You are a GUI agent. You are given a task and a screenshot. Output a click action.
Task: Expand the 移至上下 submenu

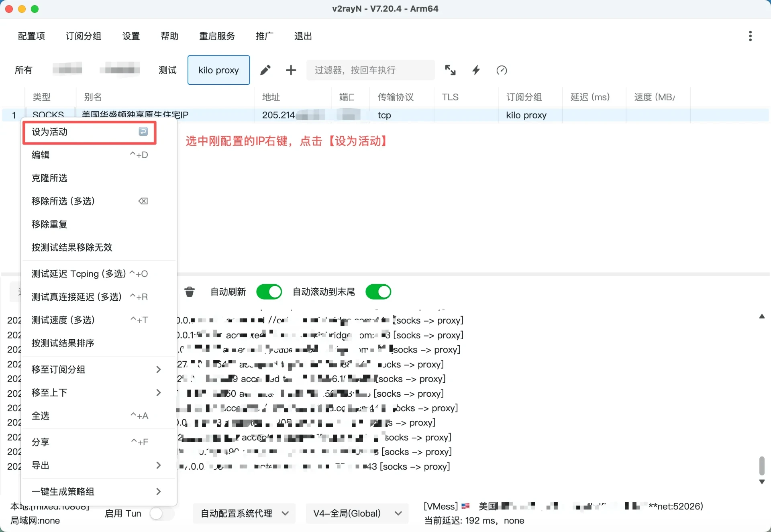(159, 392)
